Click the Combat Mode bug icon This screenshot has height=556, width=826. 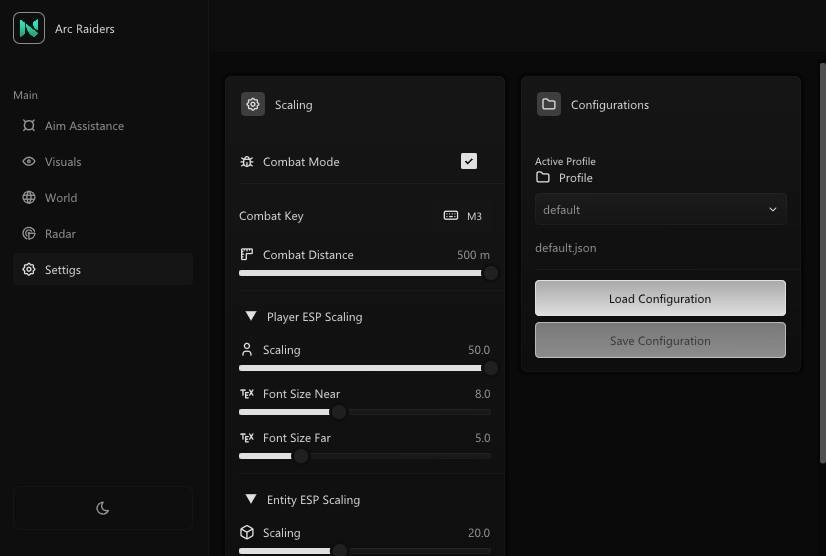coord(247,162)
